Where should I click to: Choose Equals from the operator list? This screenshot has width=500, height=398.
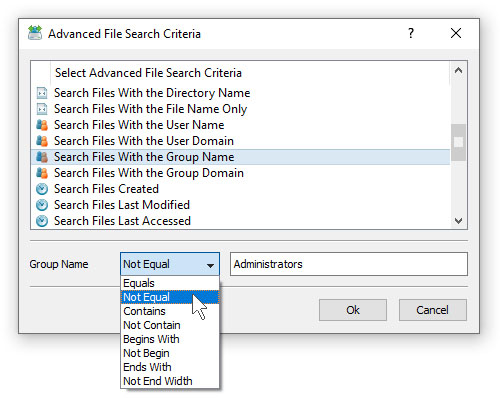170,283
